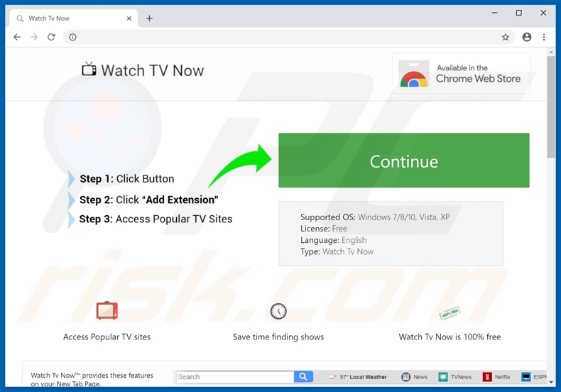
Task: Bookmark this page with the star icon
Action: (505, 37)
